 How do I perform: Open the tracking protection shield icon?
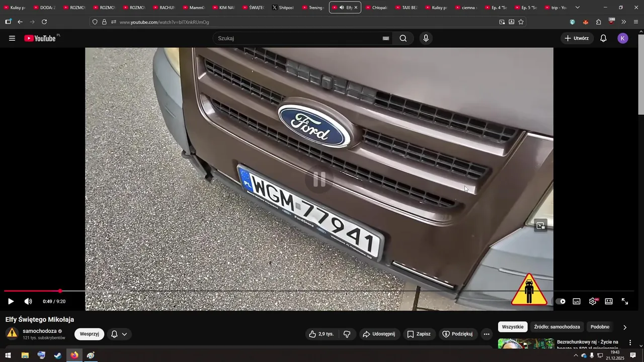tap(95, 22)
